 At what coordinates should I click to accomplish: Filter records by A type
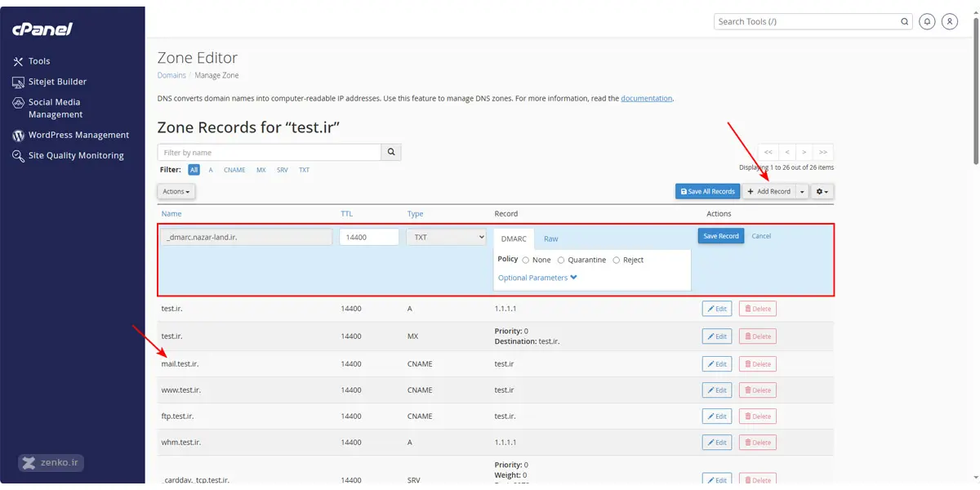pos(211,170)
